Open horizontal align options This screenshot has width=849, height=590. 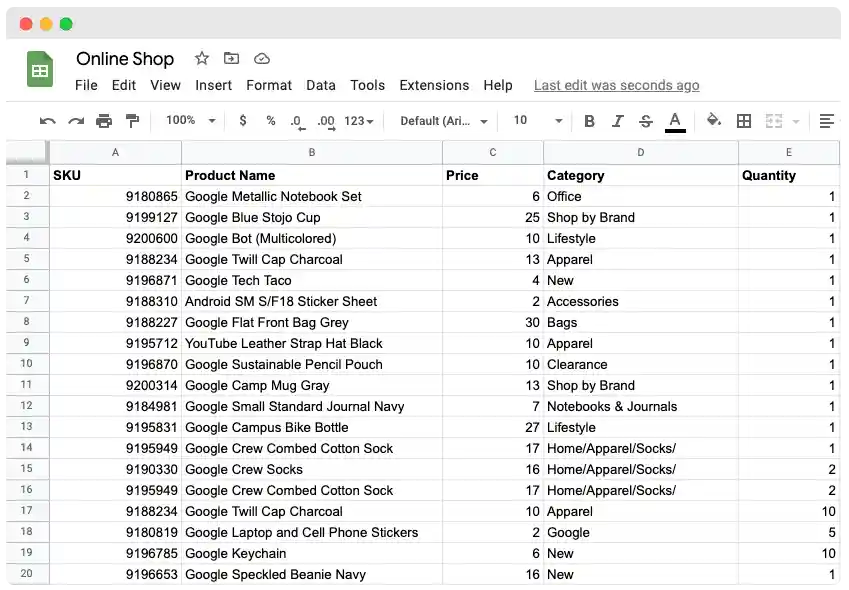[x=827, y=121]
